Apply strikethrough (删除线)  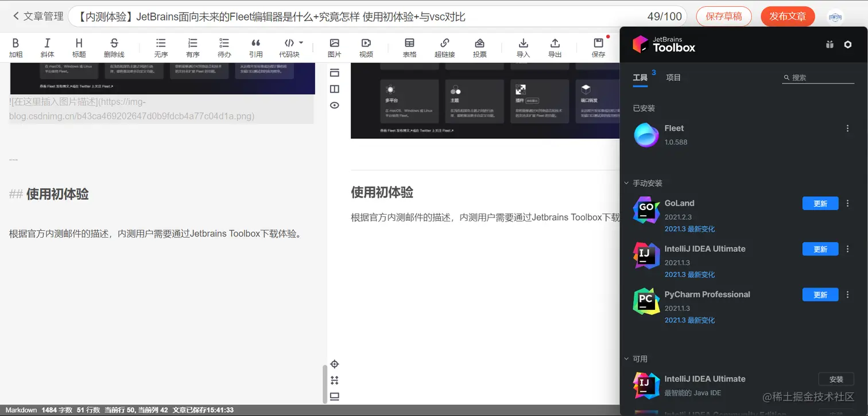pyautogui.click(x=114, y=48)
